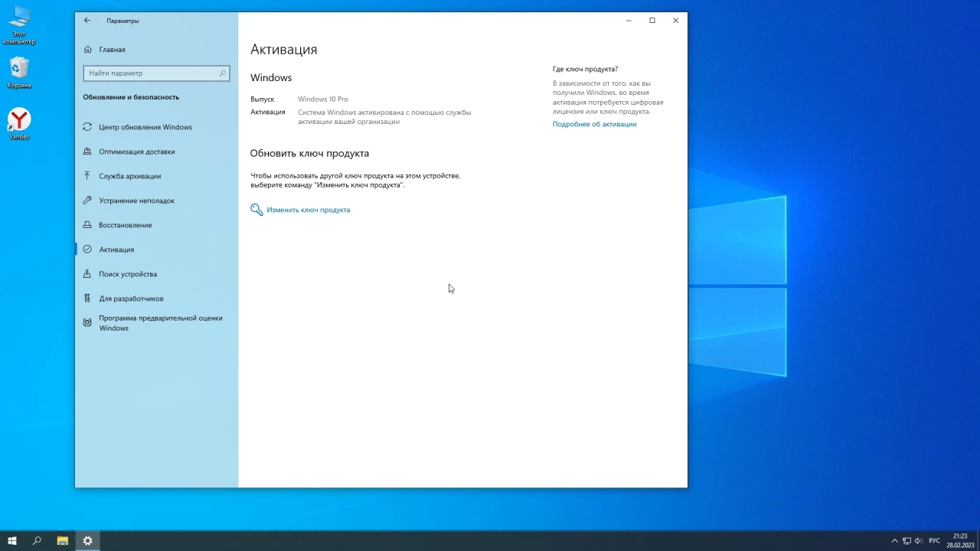Open the Windows Start menu
This screenshot has width=980, height=551.
(x=12, y=541)
